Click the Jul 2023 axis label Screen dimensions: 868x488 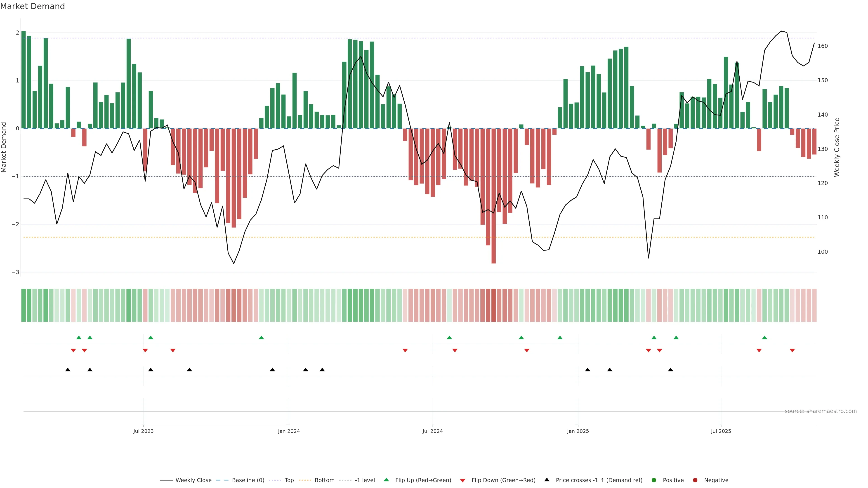point(143,431)
